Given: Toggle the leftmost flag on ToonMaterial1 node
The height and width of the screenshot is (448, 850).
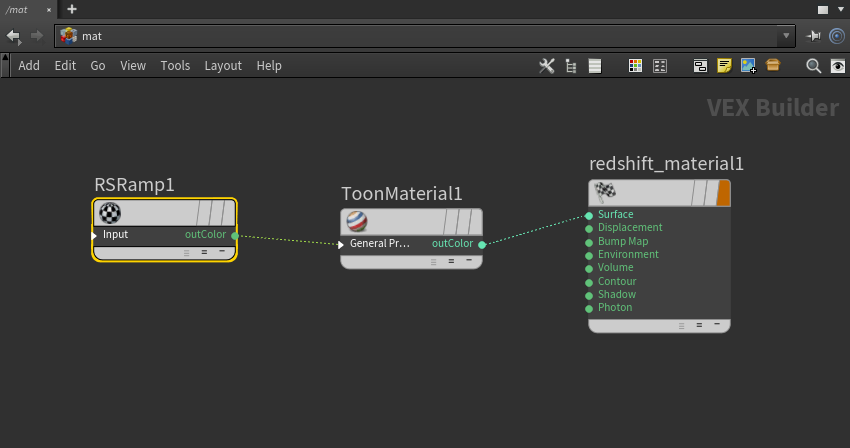Looking at the screenshot, I should [450, 222].
